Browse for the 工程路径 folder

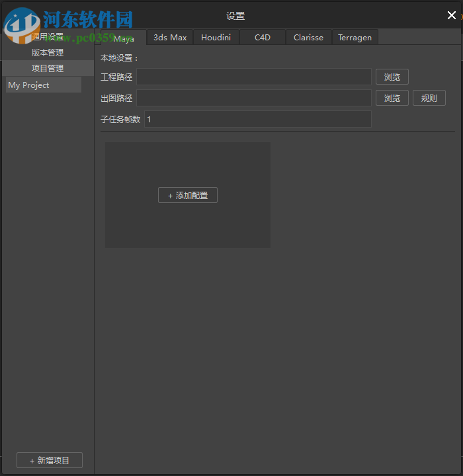point(392,77)
